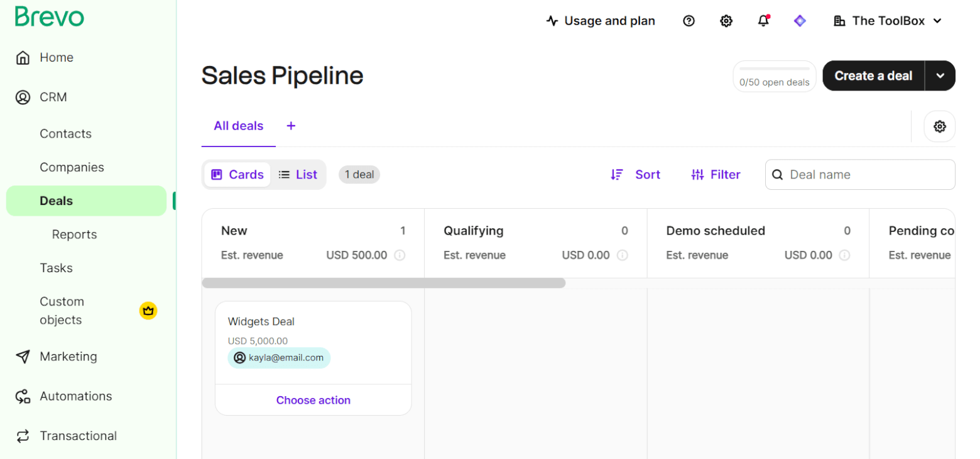The image size is (980, 459).
Task: Open pipeline settings gear icon
Action: pos(939,126)
